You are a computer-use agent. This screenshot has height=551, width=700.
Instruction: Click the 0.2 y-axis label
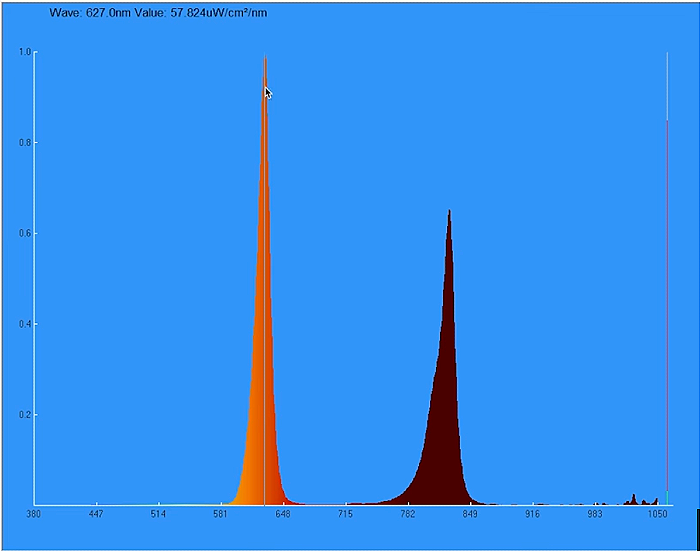(x=25, y=415)
